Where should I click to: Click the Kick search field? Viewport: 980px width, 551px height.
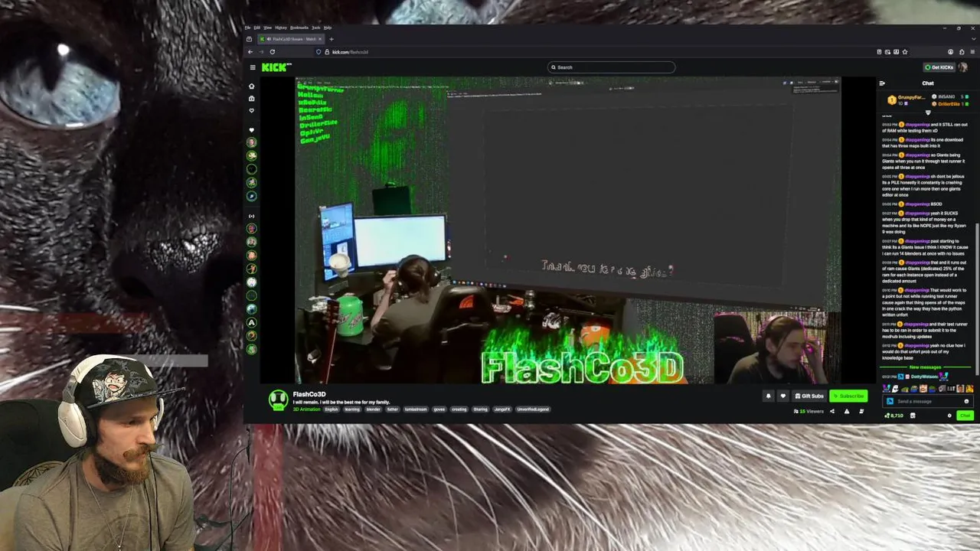(612, 67)
